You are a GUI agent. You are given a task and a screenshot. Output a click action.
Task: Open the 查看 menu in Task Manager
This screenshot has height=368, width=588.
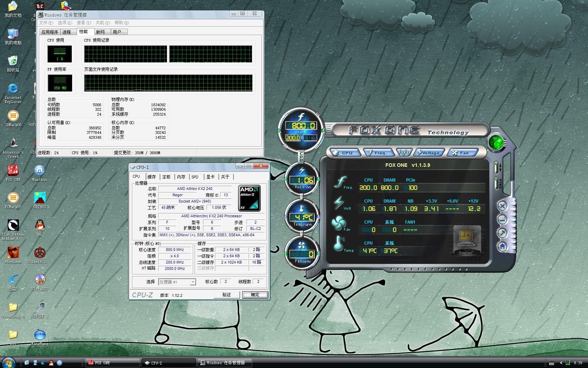(84, 23)
